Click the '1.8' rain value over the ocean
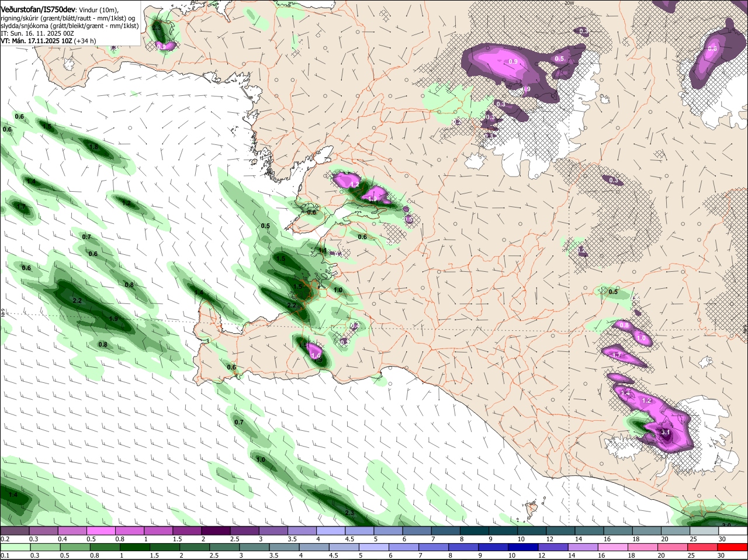 pos(94,147)
